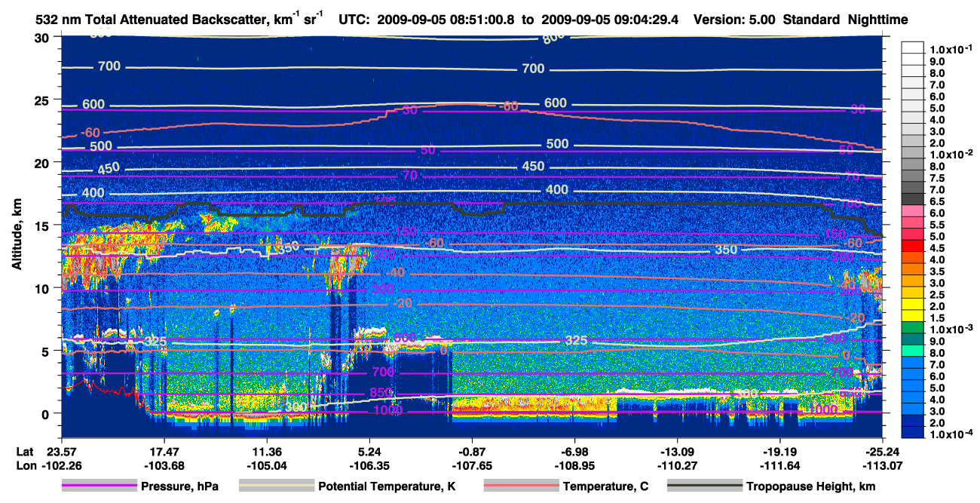Click the 5.5 colorbar label
The height and width of the screenshot is (503, 980).
936,225
